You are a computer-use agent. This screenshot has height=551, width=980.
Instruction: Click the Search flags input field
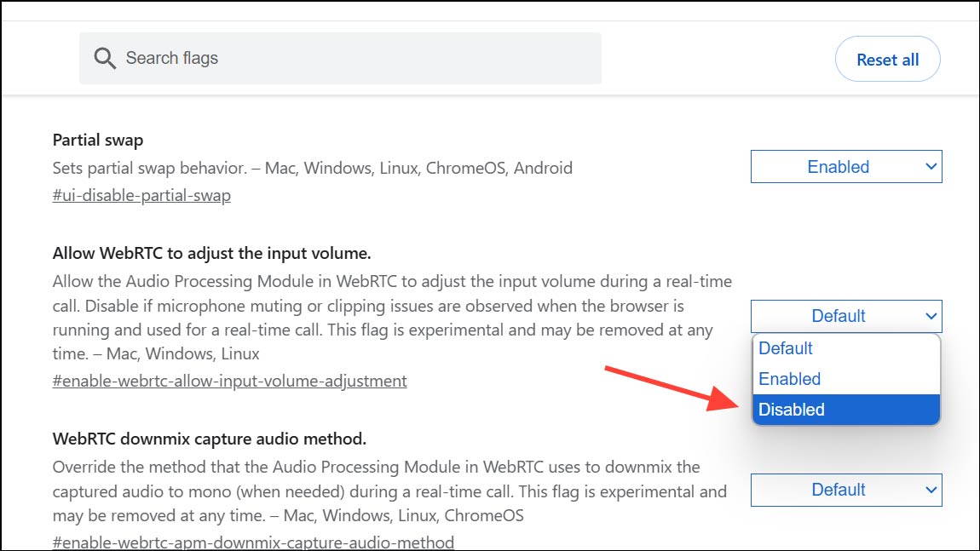click(x=341, y=58)
